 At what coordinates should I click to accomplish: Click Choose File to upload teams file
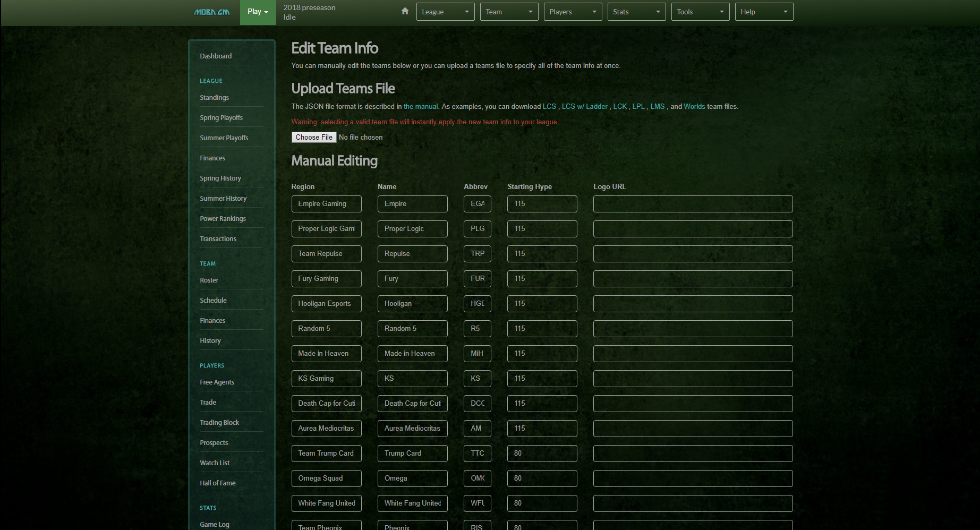pos(313,137)
